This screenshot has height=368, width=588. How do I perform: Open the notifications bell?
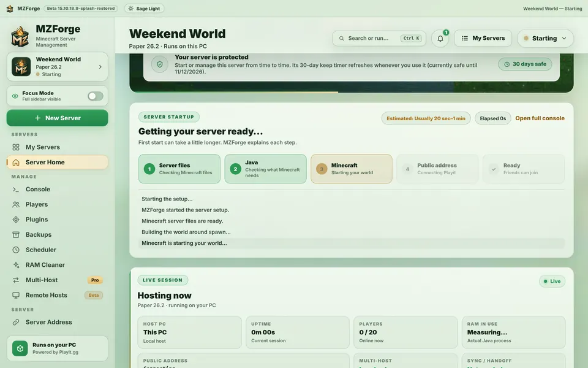[440, 38]
